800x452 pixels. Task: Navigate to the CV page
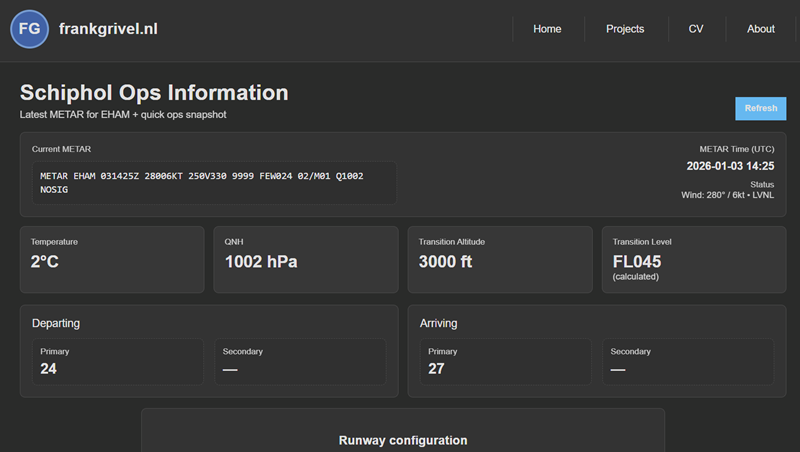[x=696, y=29]
